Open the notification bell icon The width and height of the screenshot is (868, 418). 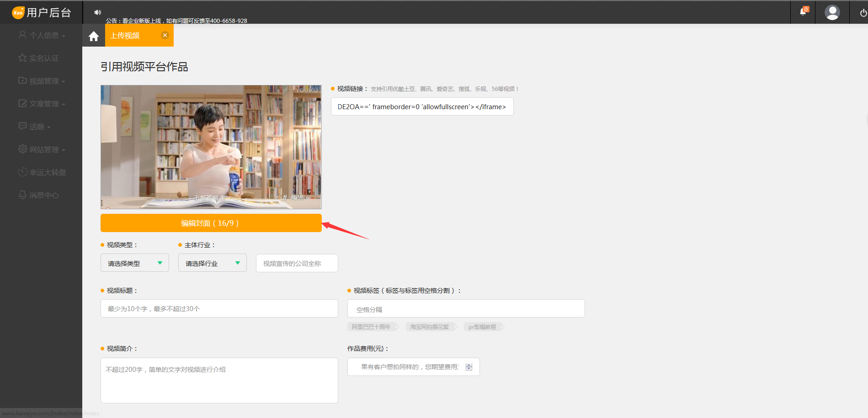click(x=803, y=12)
